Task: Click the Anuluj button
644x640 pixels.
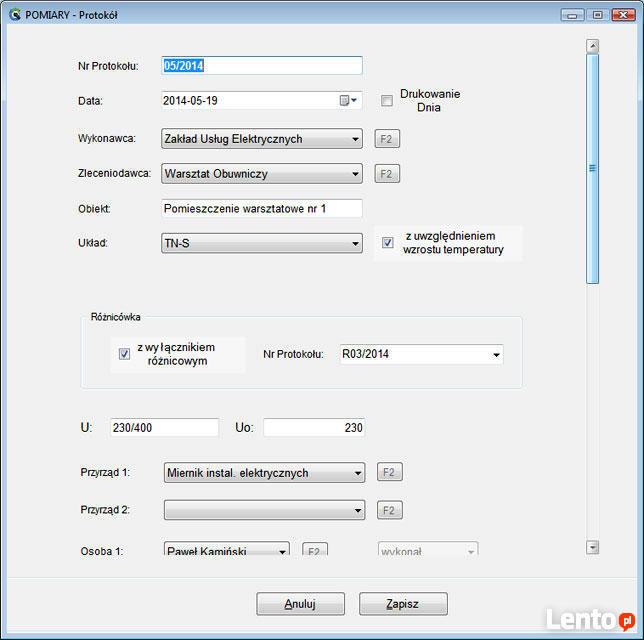Action: pyautogui.click(x=300, y=603)
